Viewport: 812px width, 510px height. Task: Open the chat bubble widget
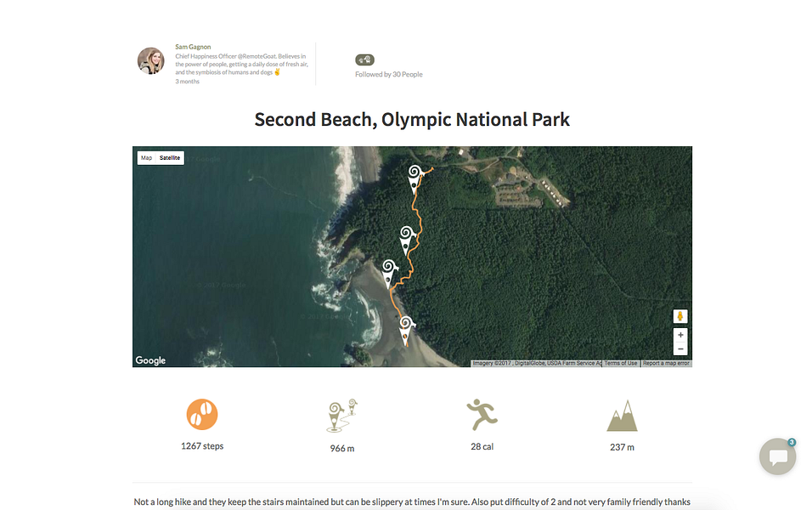(777, 457)
